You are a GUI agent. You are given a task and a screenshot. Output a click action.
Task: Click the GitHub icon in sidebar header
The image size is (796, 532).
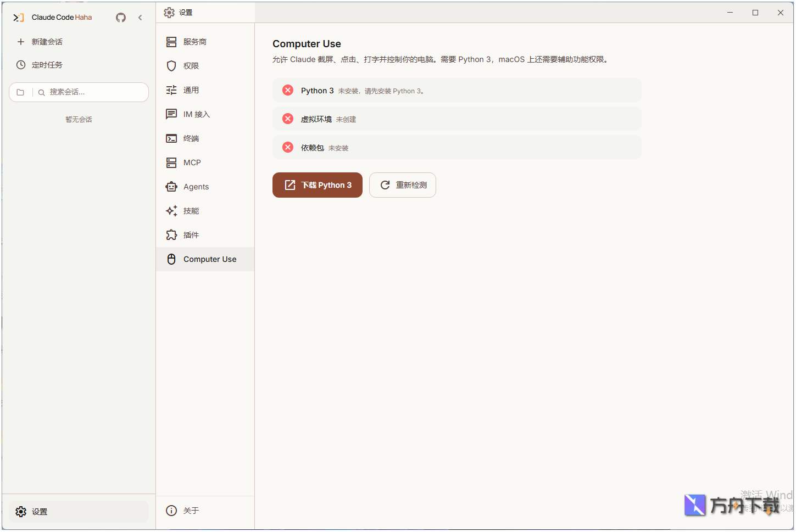point(121,18)
